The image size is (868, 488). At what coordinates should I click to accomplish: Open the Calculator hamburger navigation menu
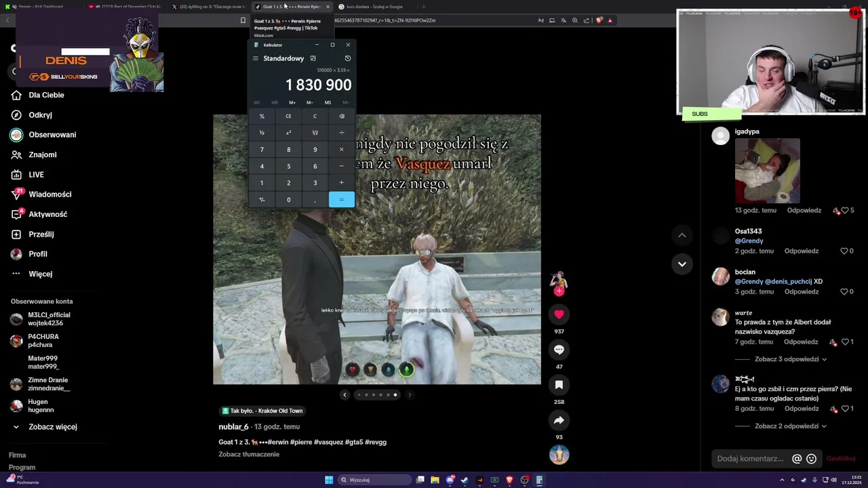tap(256, 58)
